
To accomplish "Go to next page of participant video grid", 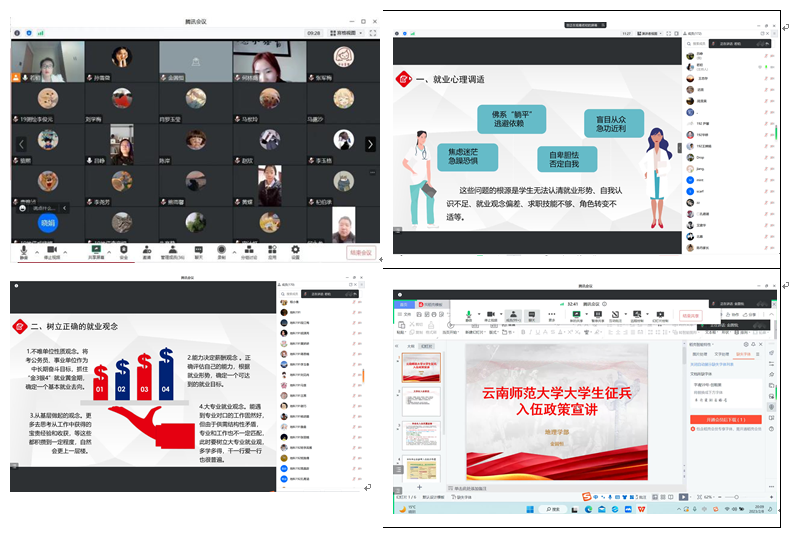I will pyautogui.click(x=371, y=144).
